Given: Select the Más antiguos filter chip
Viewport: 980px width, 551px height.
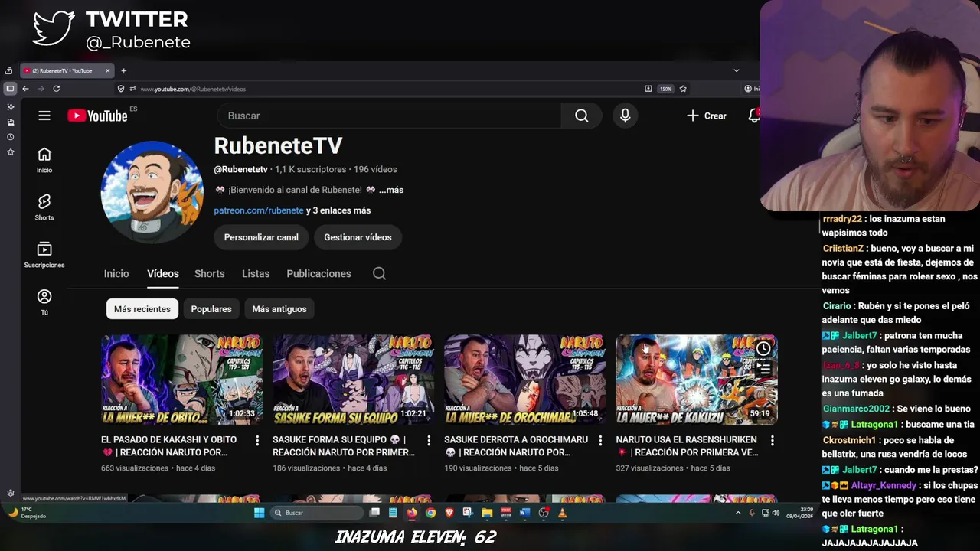Looking at the screenshot, I should 279,309.
